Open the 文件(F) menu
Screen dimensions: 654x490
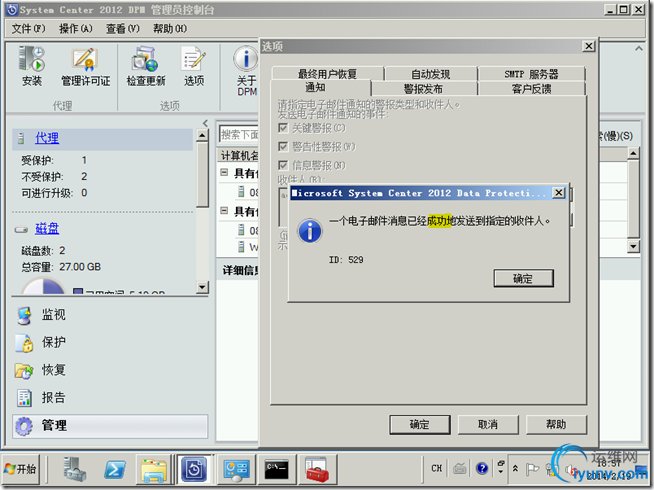click(x=28, y=28)
